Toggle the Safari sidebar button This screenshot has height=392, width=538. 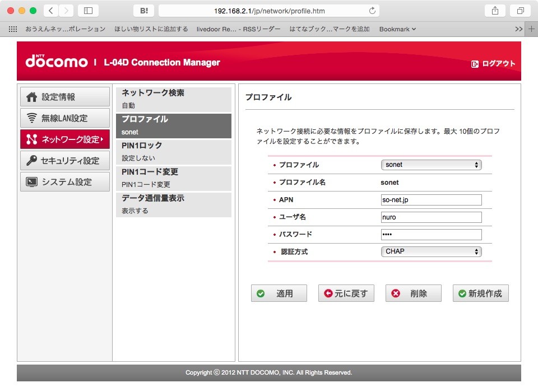coord(88,11)
